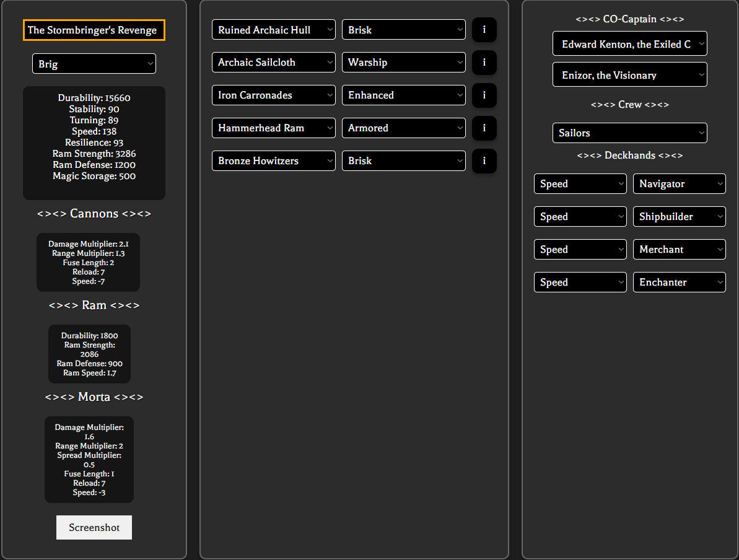Viewport: 739px width, 560px height.
Task: Click info button for Ruined Archaic Hull
Action: [x=484, y=30]
